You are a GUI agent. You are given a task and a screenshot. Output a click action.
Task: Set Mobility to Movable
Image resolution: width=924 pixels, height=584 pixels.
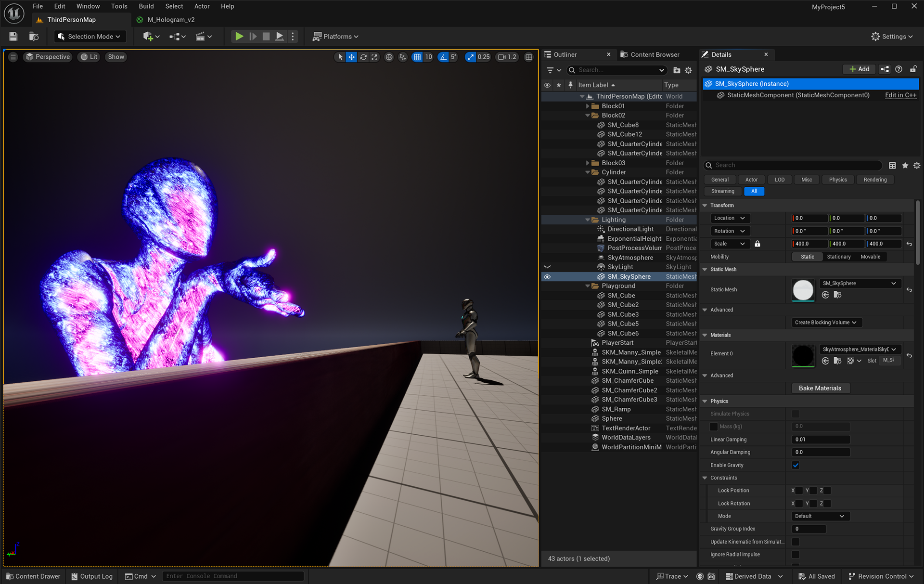870,257
